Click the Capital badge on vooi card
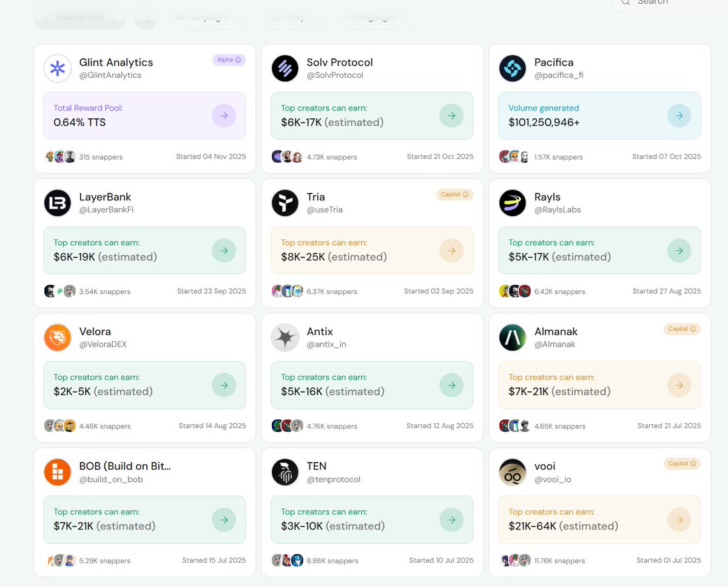Viewport: 728px width, 587px height. 682,464
